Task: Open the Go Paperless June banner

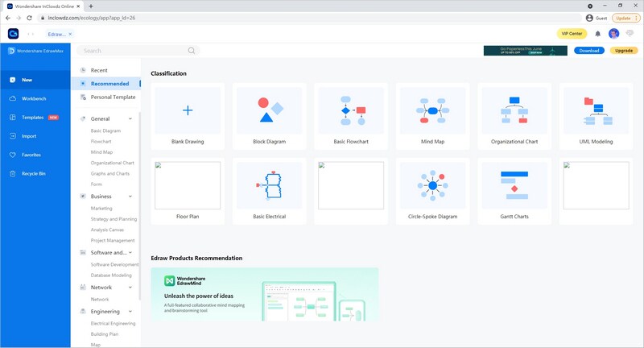Action: click(x=526, y=51)
